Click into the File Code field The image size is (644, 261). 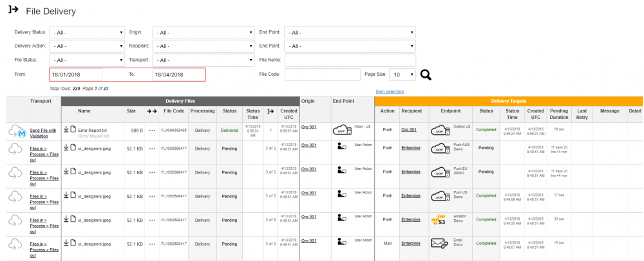tap(322, 75)
